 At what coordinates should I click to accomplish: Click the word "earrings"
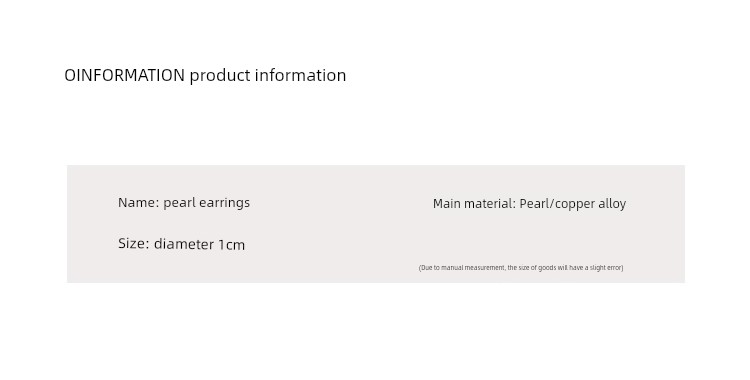pos(224,203)
